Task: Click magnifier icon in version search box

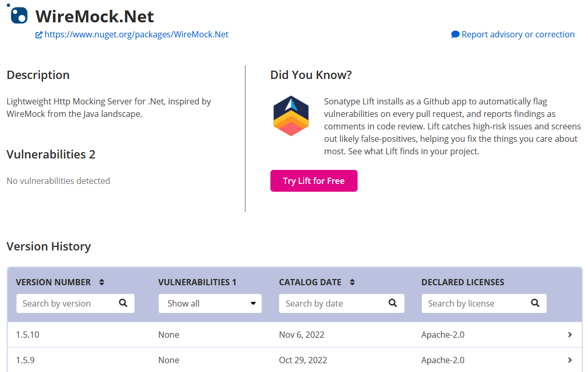Action: point(123,303)
